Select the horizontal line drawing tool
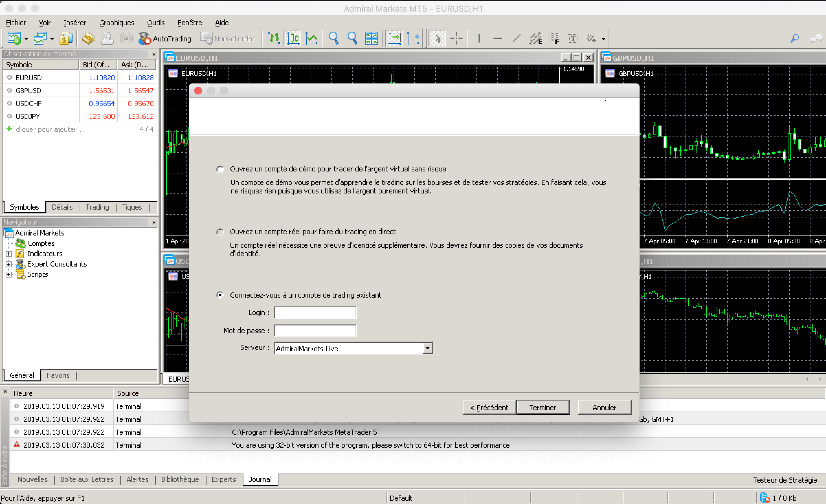The height and width of the screenshot is (504, 826). pyautogui.click(x=498, y=38)
